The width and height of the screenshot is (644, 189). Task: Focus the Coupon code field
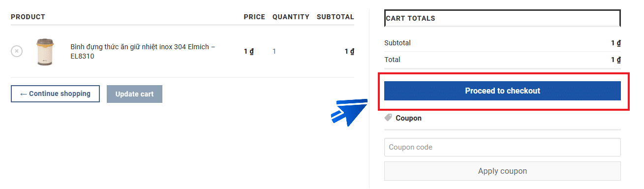pos(502,147)
